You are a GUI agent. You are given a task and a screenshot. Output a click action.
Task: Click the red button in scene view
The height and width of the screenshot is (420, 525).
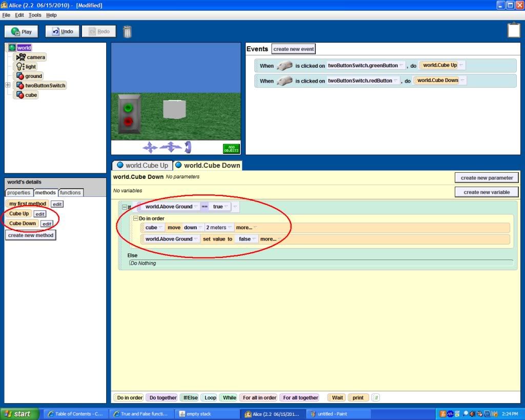pyautogui.click(x=128, y=121)
